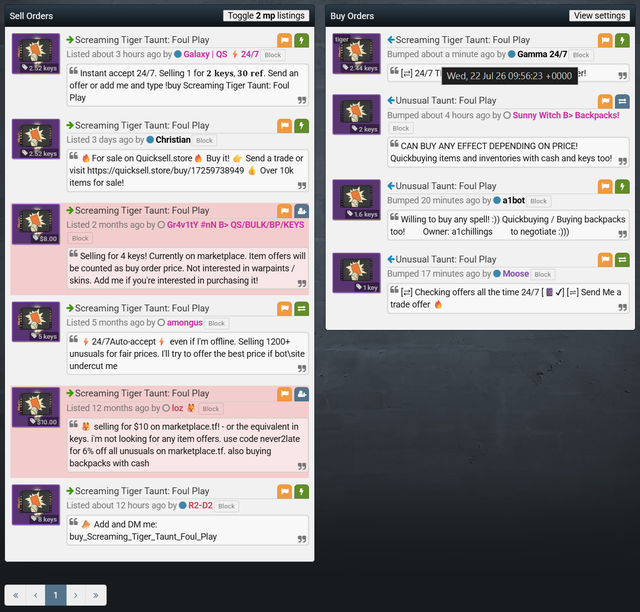640x612 pixels.
Task: Click item thumbnail priced $10.00
Action: point(36,407)
